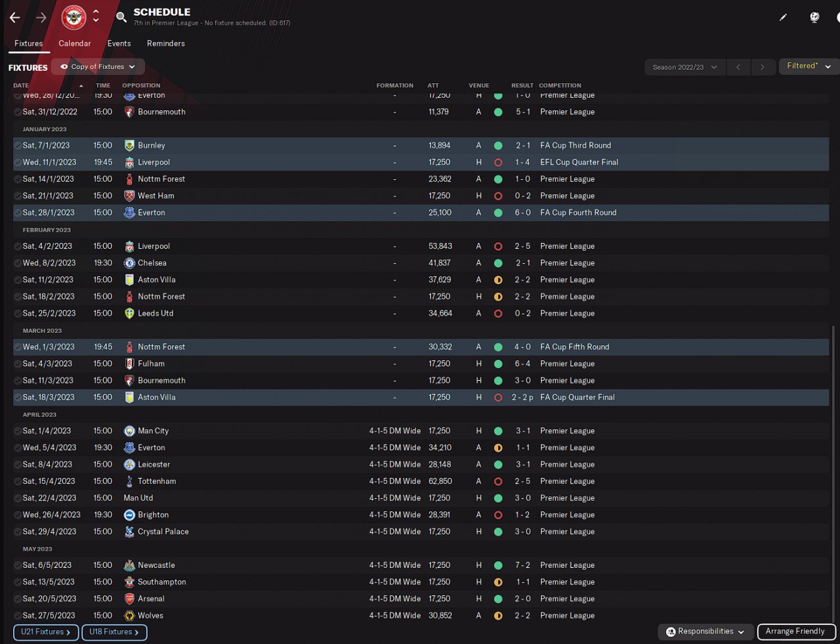The height and width of the screenshot is (644, 840).
Task: Sort by the DATE column header
Action: (21, 86)
